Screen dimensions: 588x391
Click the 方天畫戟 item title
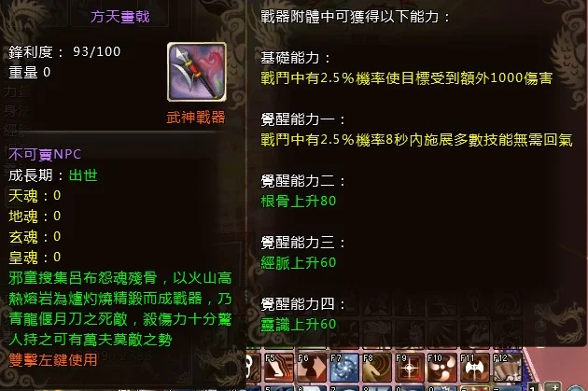click(120, 17)
